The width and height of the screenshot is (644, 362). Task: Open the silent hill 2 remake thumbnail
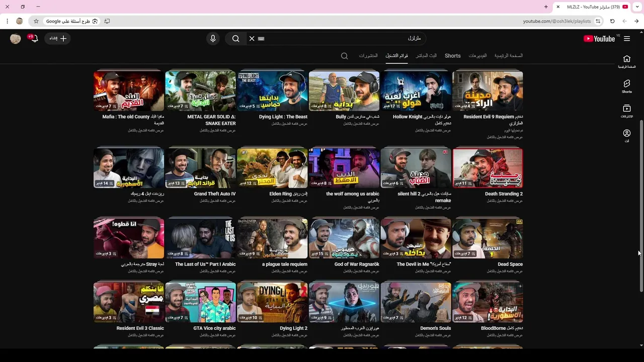[x=416, y=168]
